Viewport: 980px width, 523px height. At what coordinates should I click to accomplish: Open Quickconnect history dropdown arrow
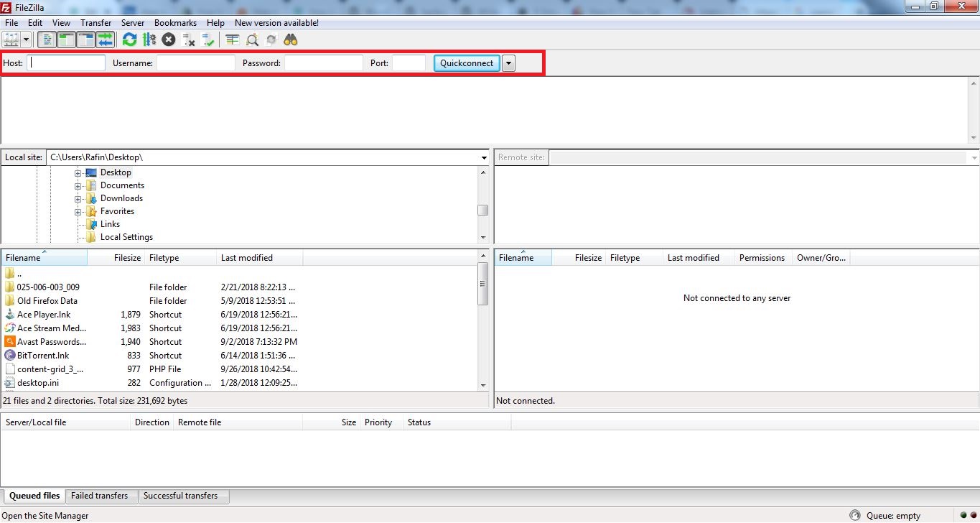[x=508, y=63]
